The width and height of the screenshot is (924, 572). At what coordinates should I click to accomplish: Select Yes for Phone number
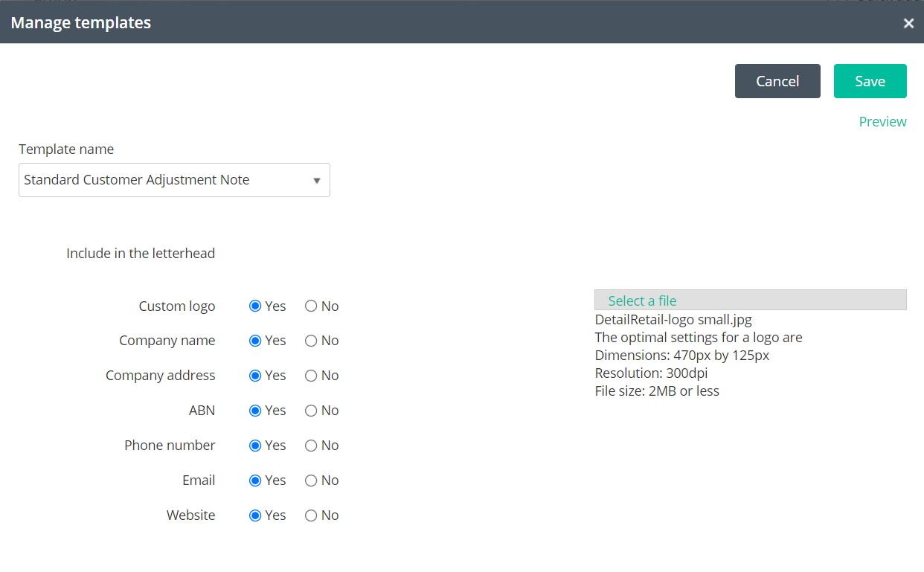click(x=255, y=446)
